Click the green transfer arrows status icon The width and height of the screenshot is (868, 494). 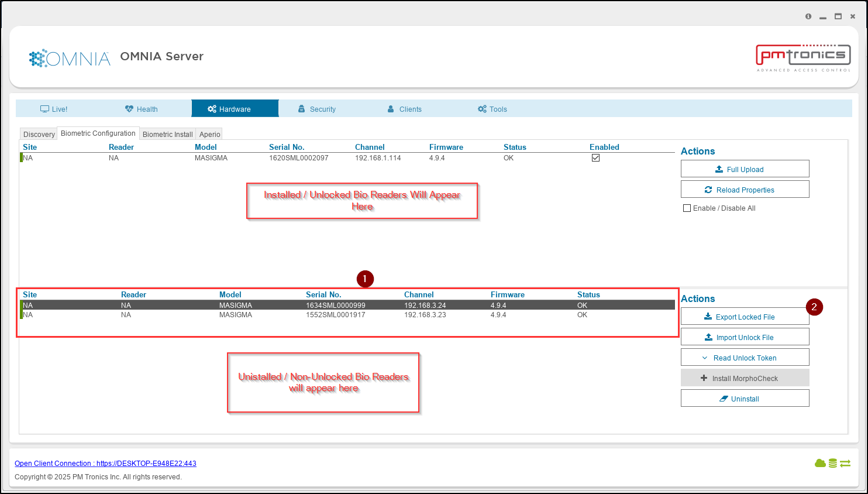tap(845, 464)
